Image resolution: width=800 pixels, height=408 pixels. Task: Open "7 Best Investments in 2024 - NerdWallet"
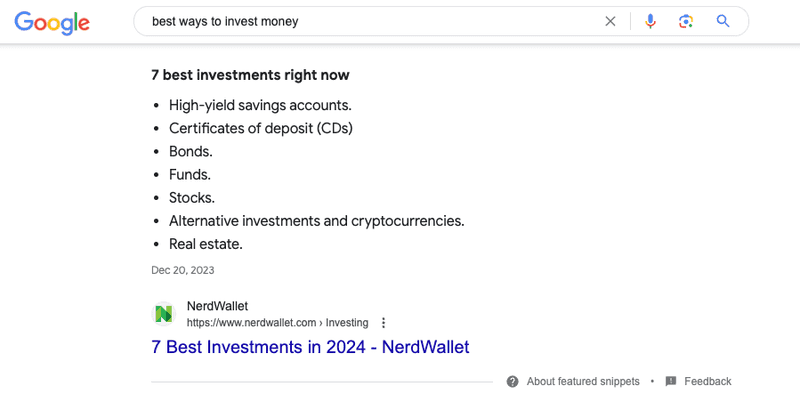[x=310, y=347]
